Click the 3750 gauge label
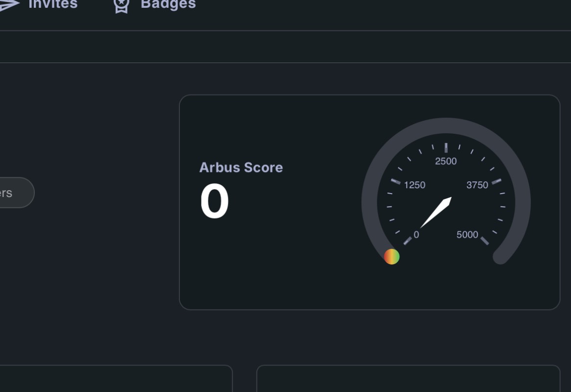The width and height of the screenshot is (571, 392). pyautogui.click(x=477, y=185)
